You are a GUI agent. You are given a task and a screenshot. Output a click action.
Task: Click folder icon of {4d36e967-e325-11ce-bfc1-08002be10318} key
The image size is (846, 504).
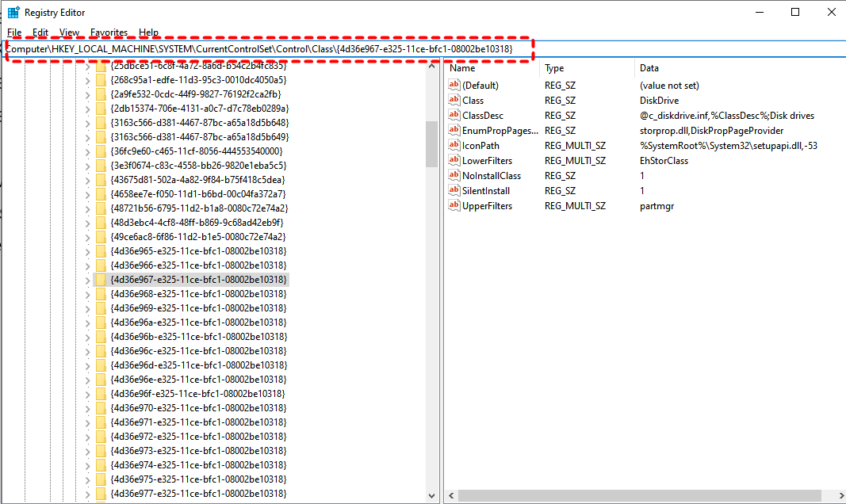(x=101, y=280)
